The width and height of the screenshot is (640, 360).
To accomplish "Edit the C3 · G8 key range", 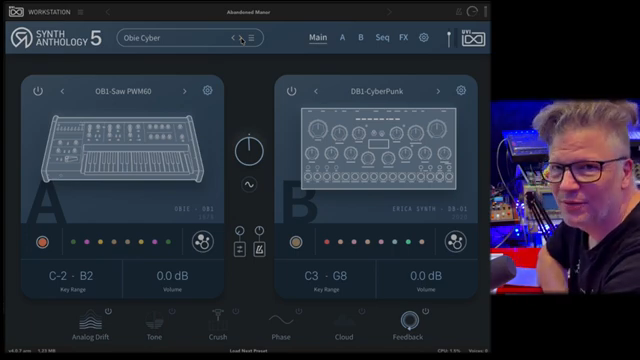I will [x=325, y=276].
